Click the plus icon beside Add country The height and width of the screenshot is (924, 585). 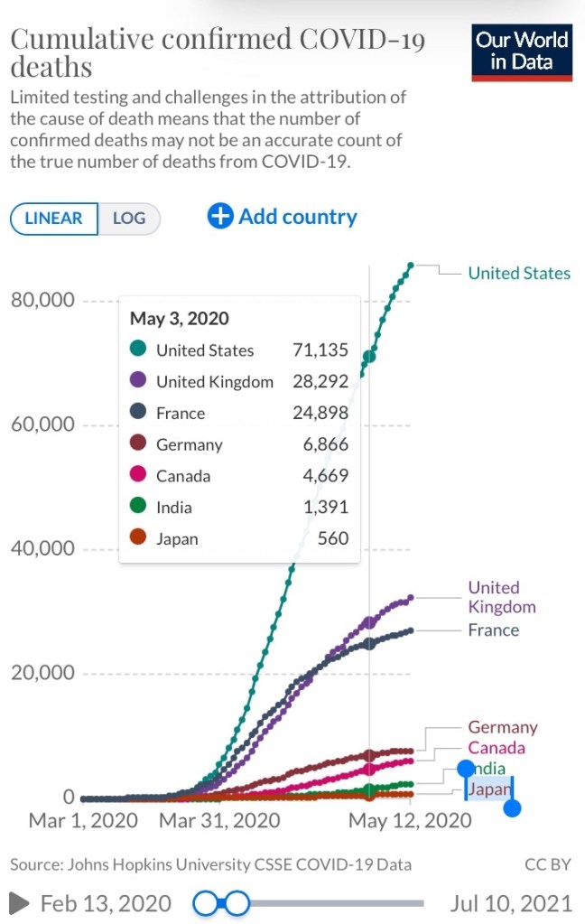pos(219,217)
